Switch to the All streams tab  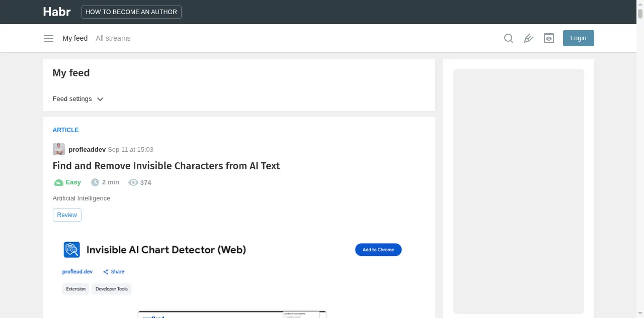coord(113,38)
